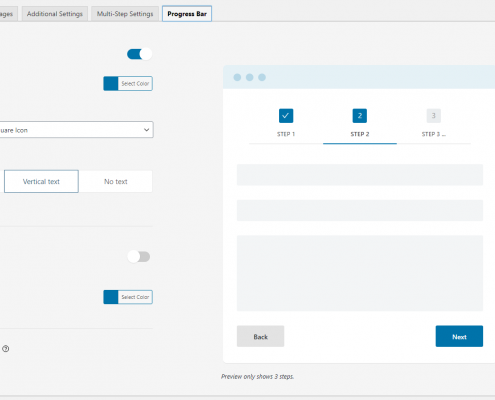Switch to Additional Settings tab
The width and height of the screenshot is (495, 400).
[x=55, y=14]
